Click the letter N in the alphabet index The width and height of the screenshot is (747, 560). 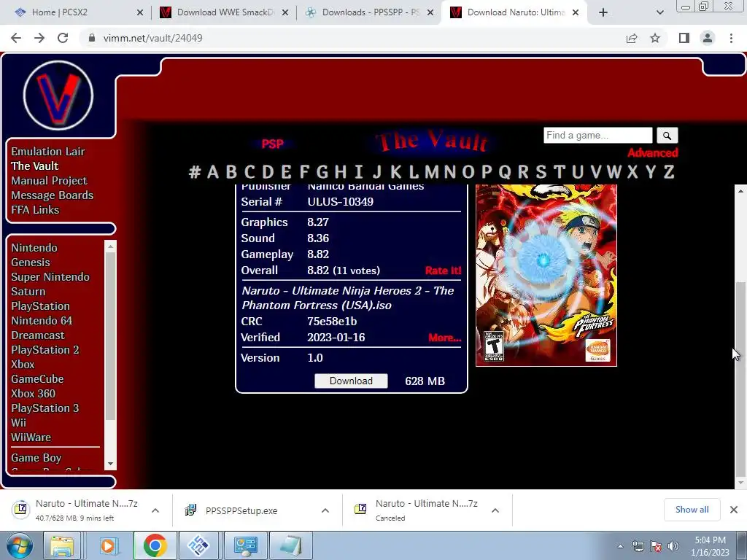click(x=449, y=171)
